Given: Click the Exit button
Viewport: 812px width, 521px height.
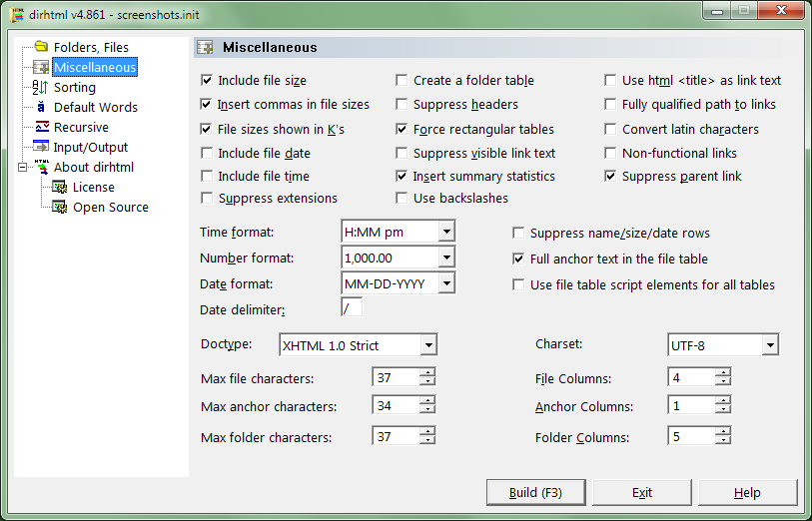Looking at the screenshot, I should pyautogui.click(x=642, y=492).
